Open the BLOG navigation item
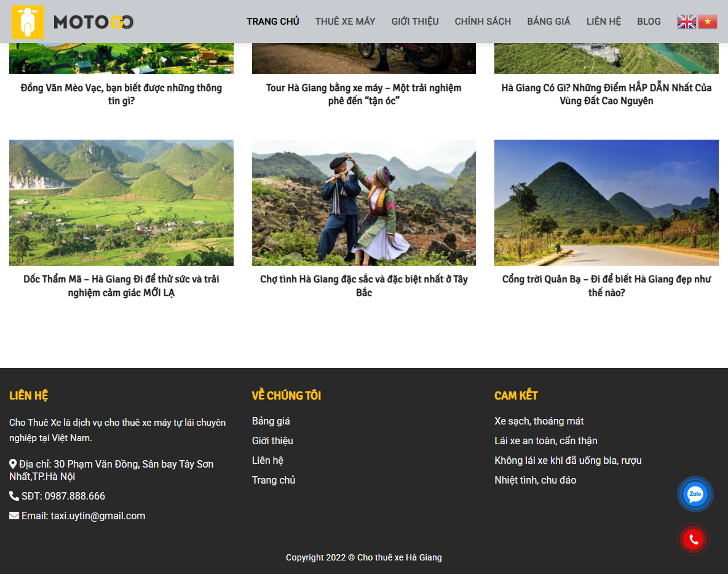This screenshot has height=574, width=728. pyautogui.click(x=649, y=21)
